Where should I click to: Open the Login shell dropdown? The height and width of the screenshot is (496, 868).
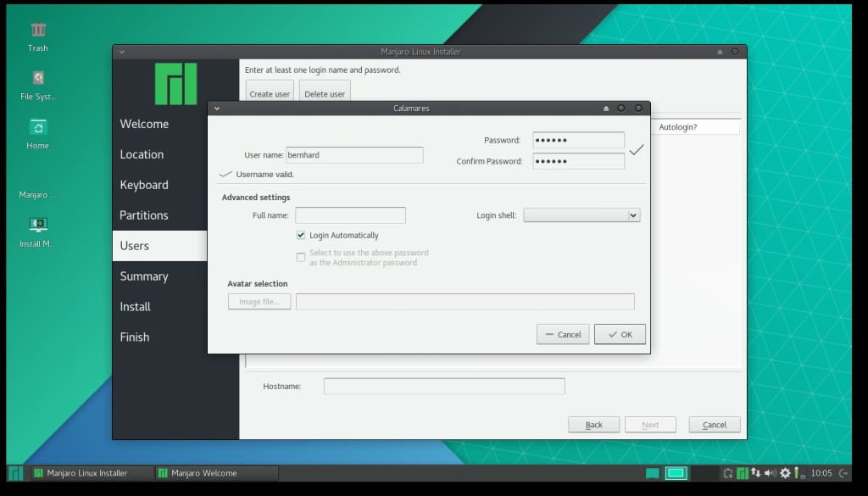point(581,215)
